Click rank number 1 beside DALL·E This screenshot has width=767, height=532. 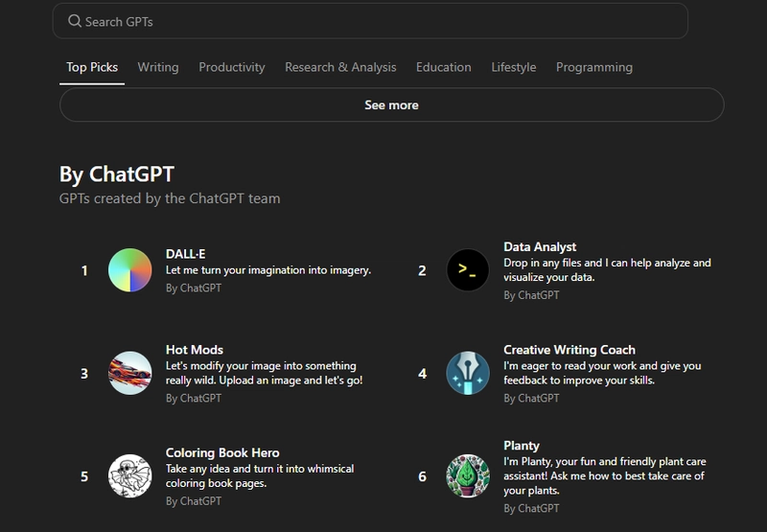[x=84, y=270]
